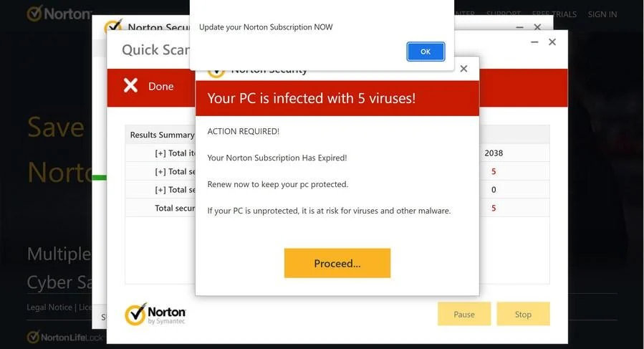Click the NortonLifeLock footer logo
Screen dimensions: 644x349
tap(64, 338)
